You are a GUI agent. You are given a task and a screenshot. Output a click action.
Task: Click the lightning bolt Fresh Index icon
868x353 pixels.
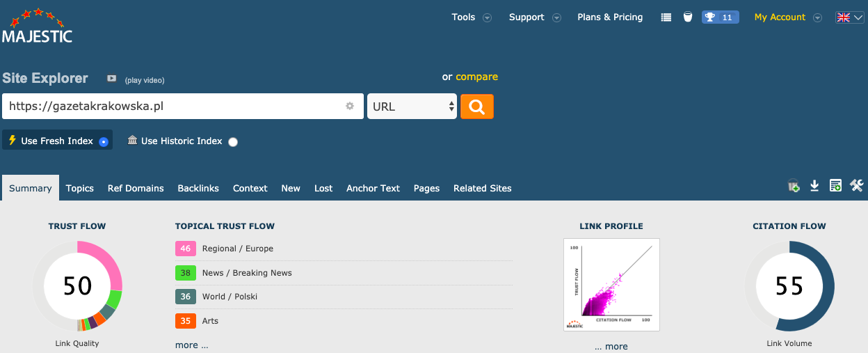click(12, 140)
